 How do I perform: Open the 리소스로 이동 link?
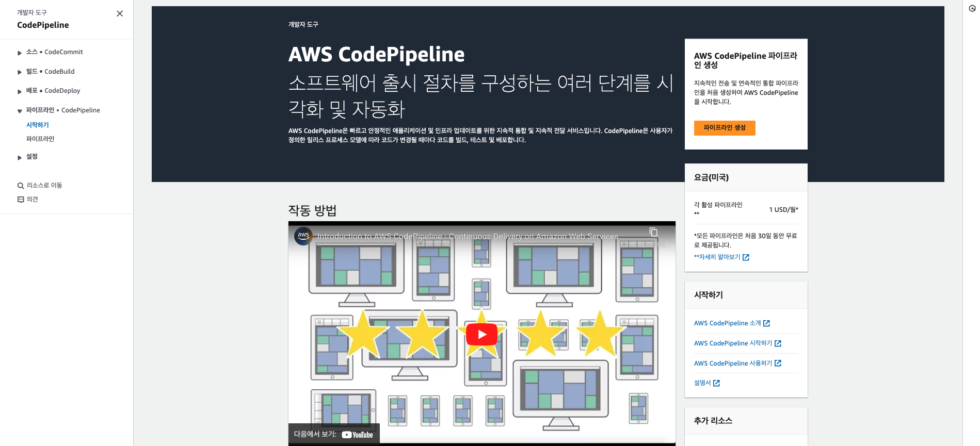pos(44,185)
